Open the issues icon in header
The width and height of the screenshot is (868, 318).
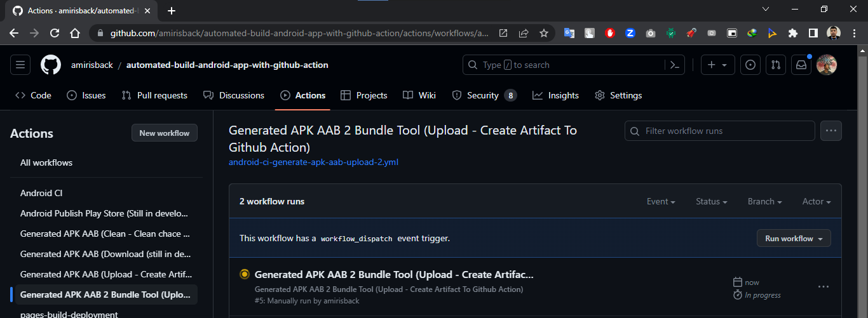pos(751,65)
